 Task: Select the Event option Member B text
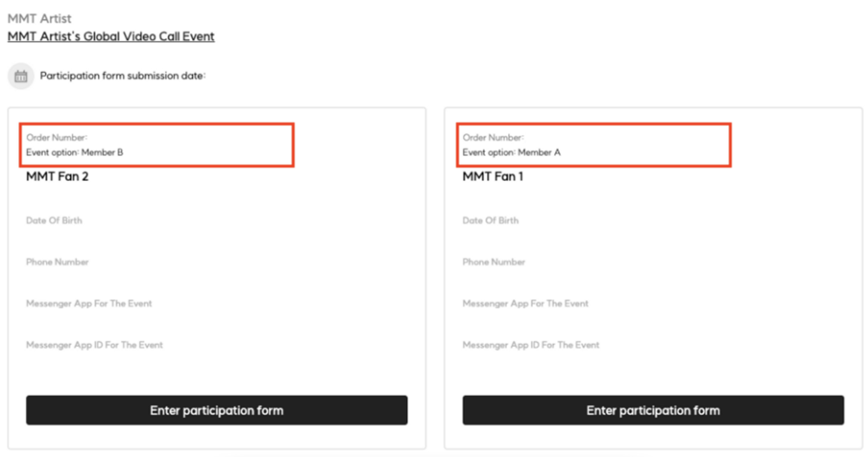tap(74, 152)
